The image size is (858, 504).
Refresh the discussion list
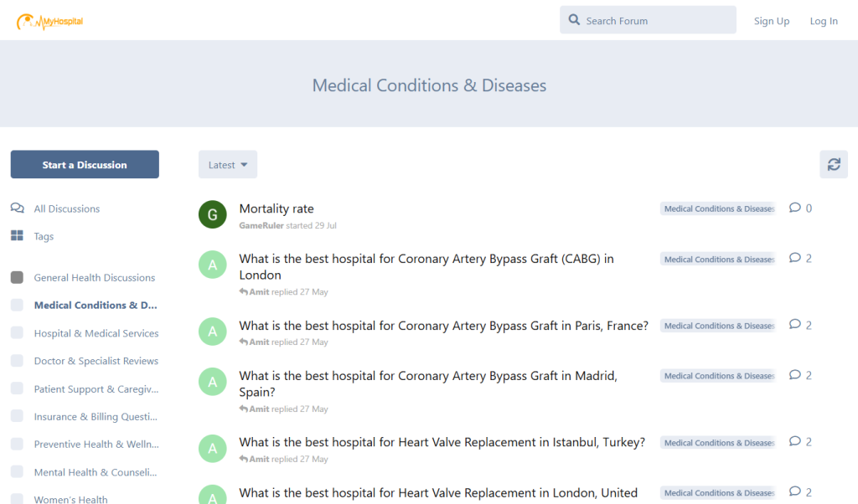[833, 164]
